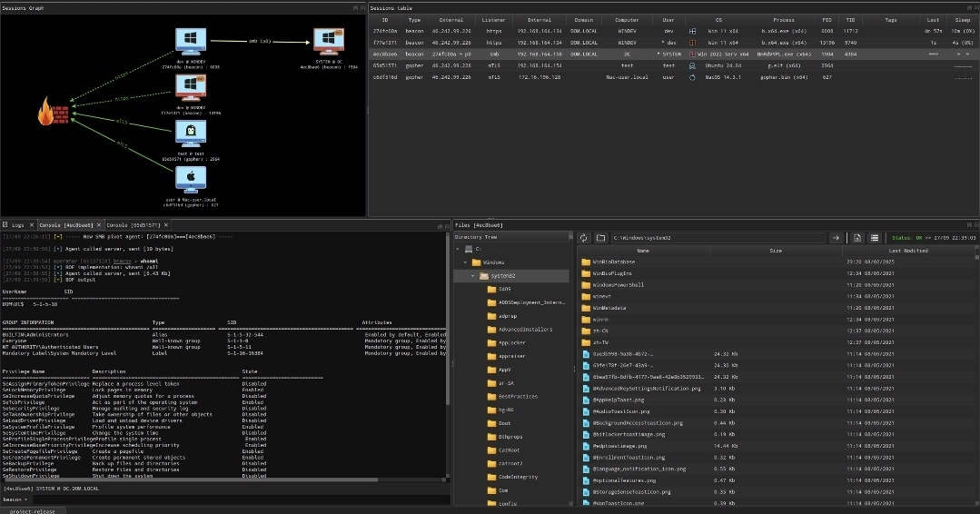Viewport: 980px width, 514px height.
Task: Open the WindowsPowerShell folder in file list
Action: (x=618, y=284)
